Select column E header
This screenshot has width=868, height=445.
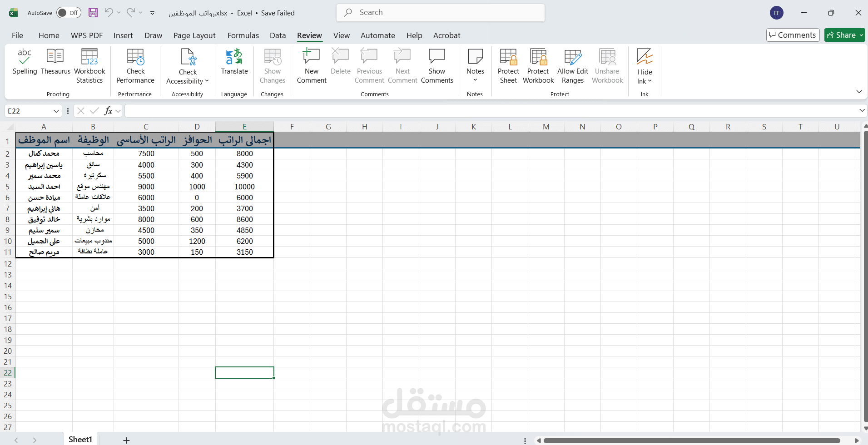click(244, 127)
